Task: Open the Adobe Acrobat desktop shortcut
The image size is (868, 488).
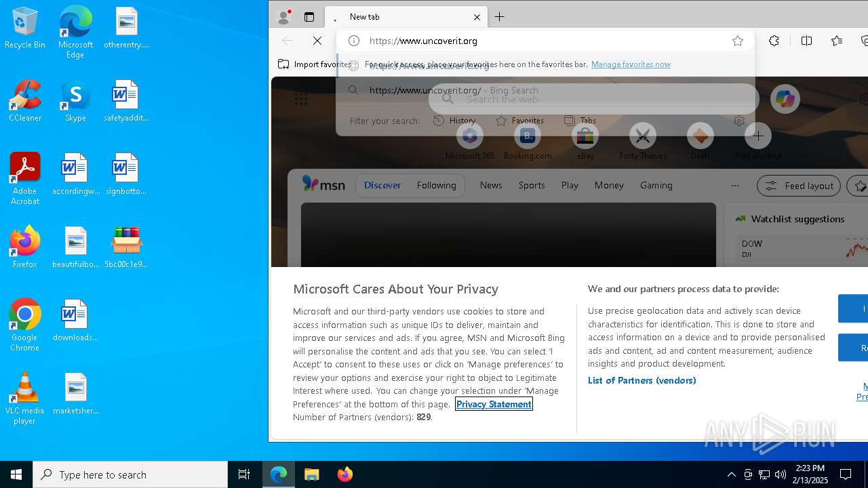Action: (25, 179)
